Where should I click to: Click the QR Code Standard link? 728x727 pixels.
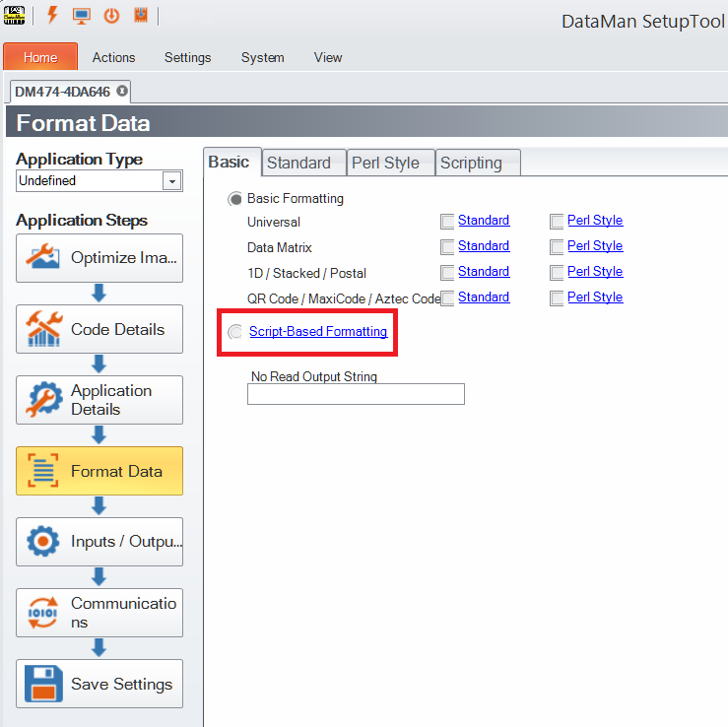point(484,297)
